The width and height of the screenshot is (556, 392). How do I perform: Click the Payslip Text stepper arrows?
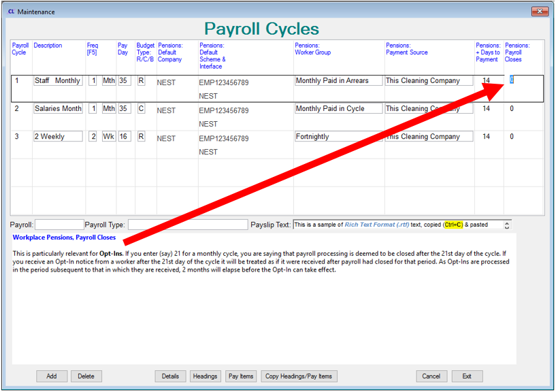[507, 225]
